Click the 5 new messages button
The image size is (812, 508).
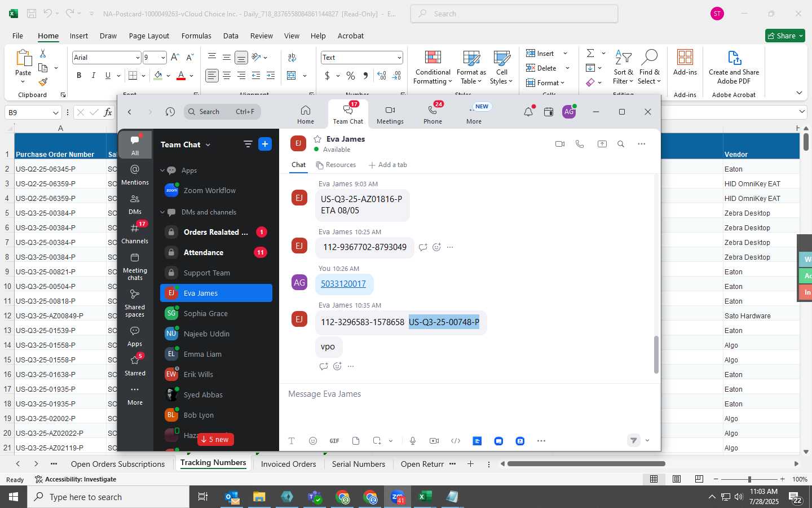click(215, 440)
